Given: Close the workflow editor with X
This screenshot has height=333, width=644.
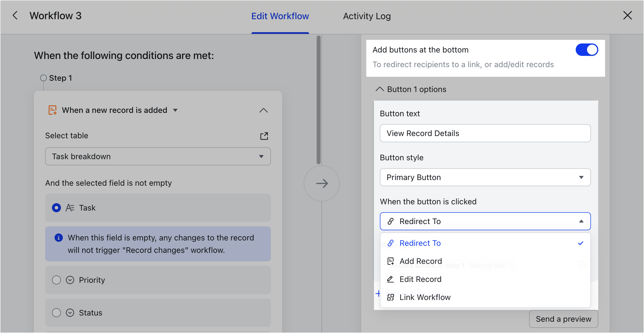Looking at the screenshot, I should (627, 16).
